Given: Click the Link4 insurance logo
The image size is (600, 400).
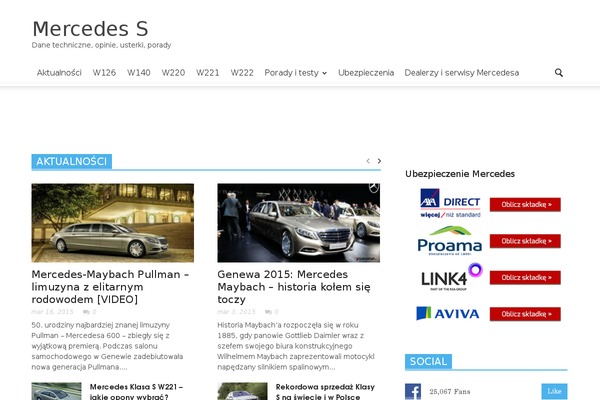Looking at the screenshot, I should click(x=450, y=276).
